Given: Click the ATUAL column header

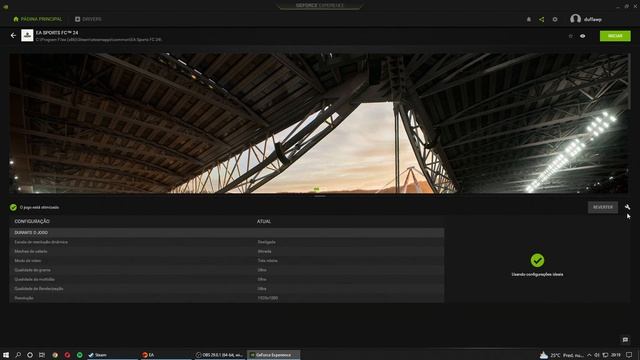Looking at the screenshot, I should [264, 221].
